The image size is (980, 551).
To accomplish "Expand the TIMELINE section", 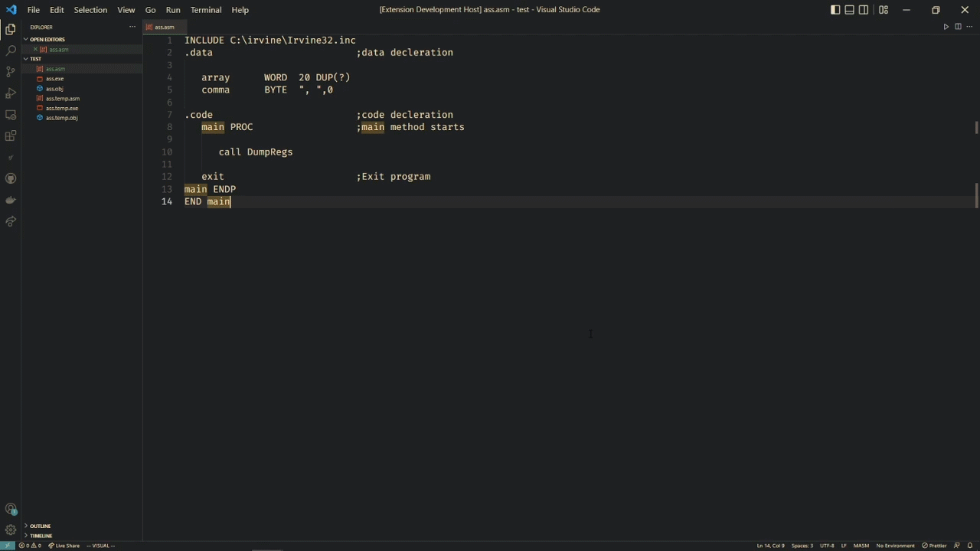I will [x=41, y=536].
